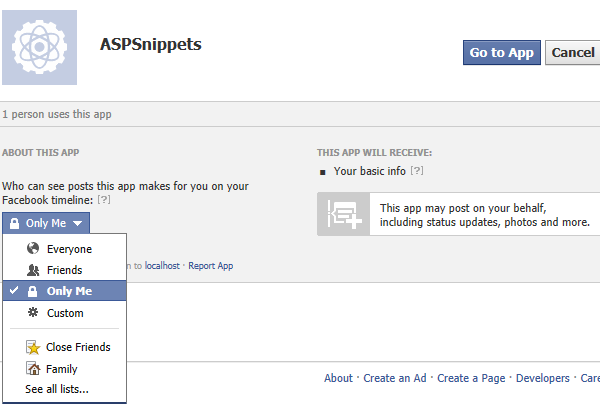The height and width of the screenshot is (404, 600).
Task: Open the Create a Page footer link
Action: pyautogui.click(x=471, y=378)
